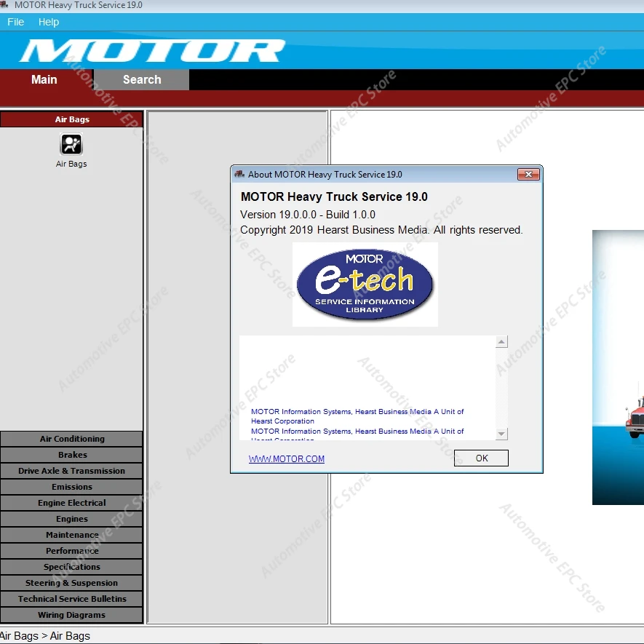Expand the Maintenance category
The height and width of the screenshot is (644, 644).
[x=72, y=535]
